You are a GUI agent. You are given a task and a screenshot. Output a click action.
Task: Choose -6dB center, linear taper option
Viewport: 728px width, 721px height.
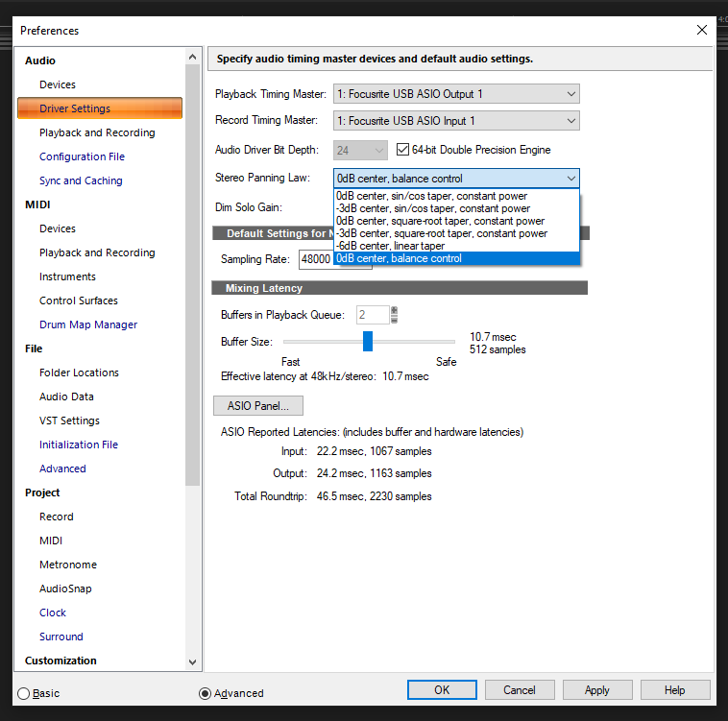tap(391, 246)
